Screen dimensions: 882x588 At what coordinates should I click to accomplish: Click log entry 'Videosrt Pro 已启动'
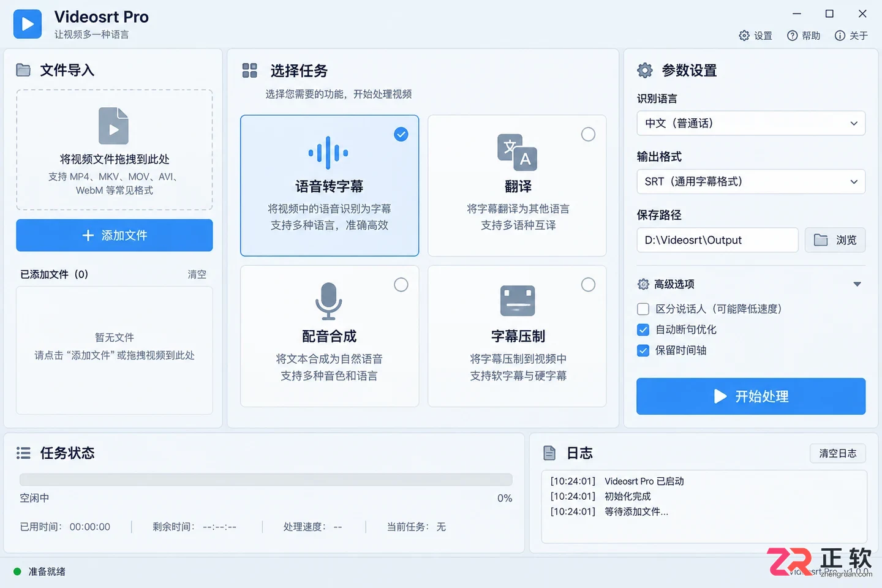pos(644,481)
